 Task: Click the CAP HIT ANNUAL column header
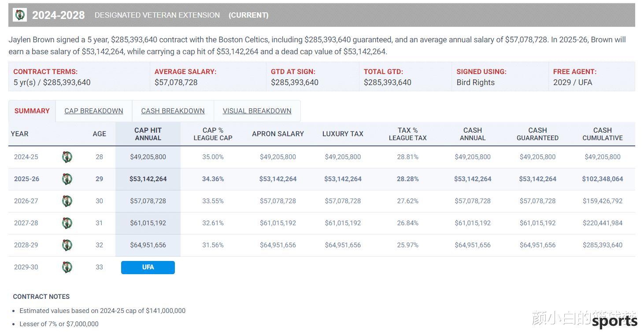(148, 134)
